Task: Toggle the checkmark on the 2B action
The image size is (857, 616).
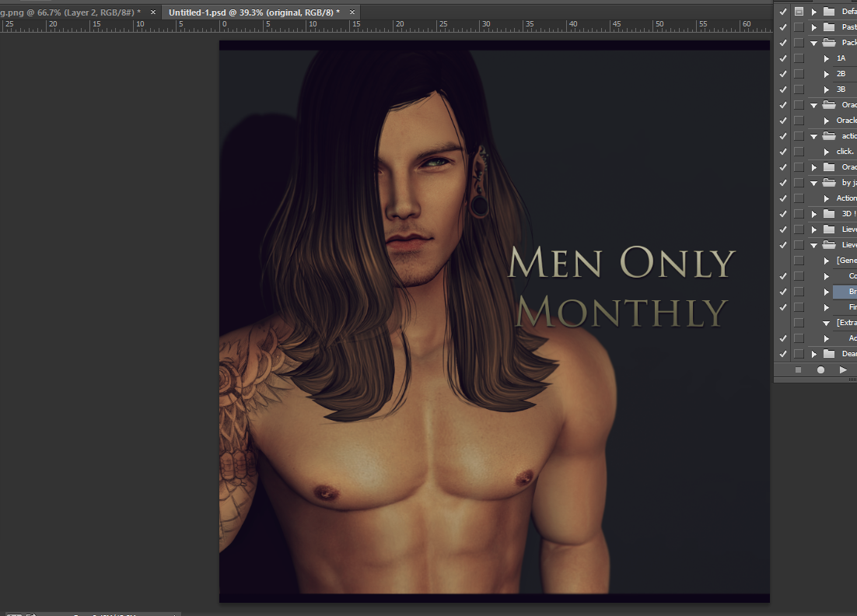Action: pos(783,74)
